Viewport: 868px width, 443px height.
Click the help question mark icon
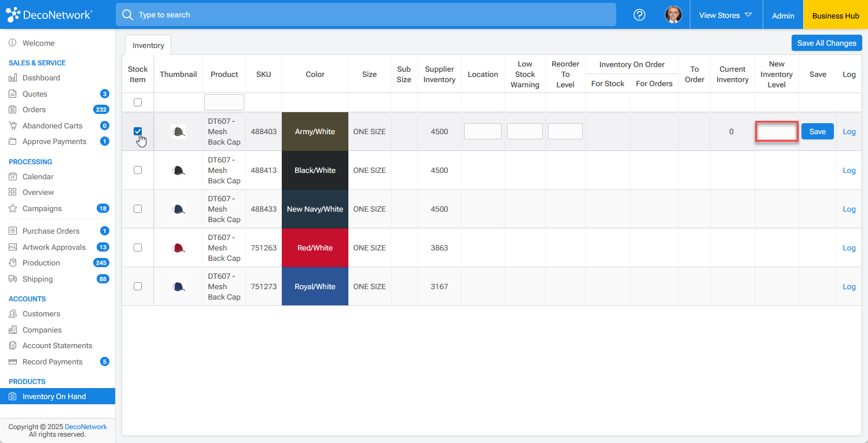click(x=639, y=15)
